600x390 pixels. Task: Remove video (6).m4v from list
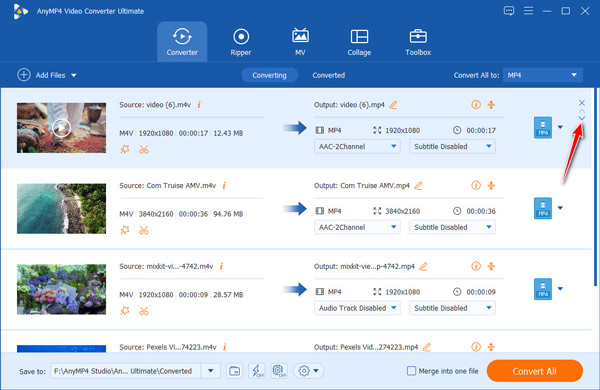[582, 103]
